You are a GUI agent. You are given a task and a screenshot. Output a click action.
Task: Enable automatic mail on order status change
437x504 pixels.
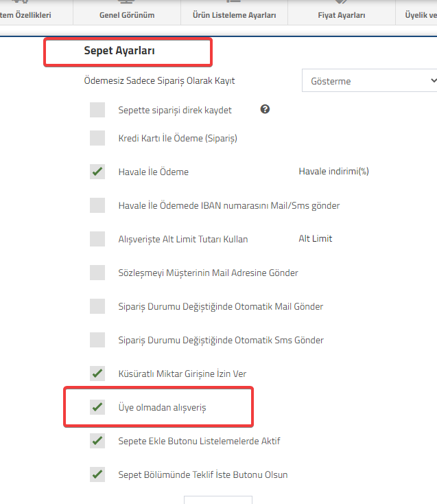97,306
